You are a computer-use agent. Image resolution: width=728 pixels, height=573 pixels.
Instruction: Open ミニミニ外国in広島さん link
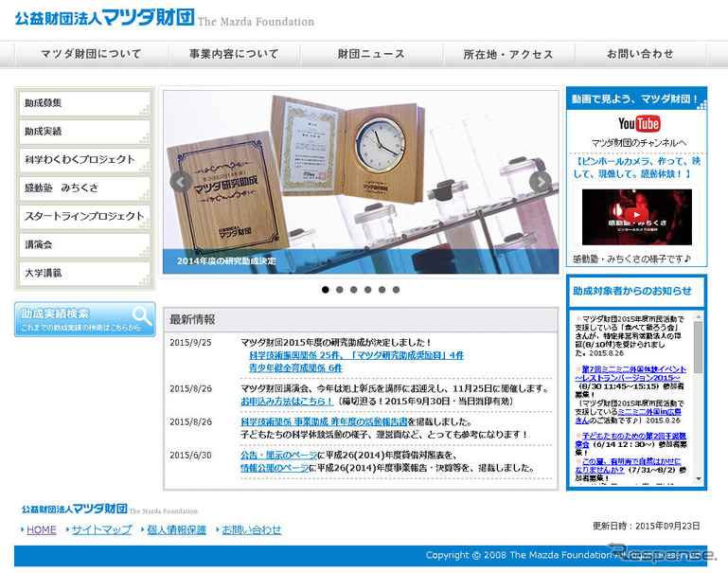[629, 416]
